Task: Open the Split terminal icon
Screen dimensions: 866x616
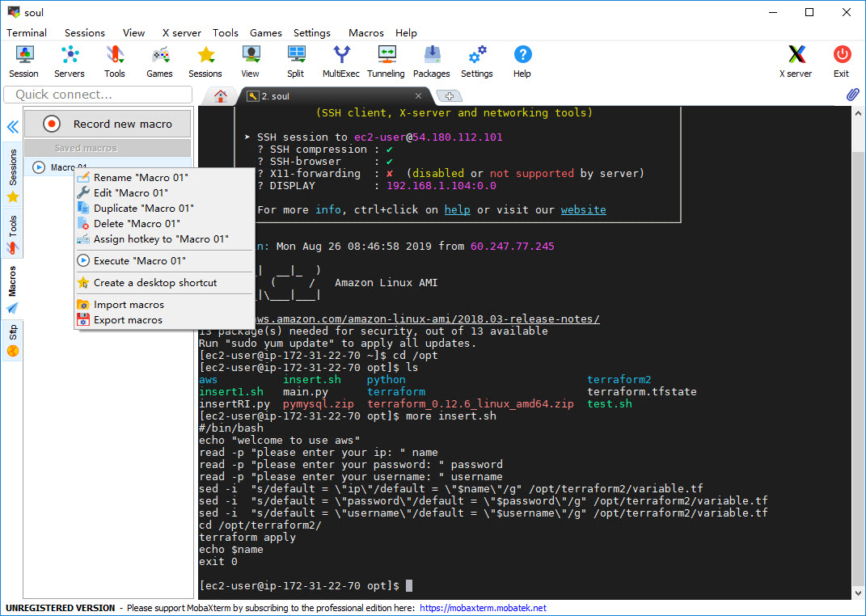Action: click(296, 61)
